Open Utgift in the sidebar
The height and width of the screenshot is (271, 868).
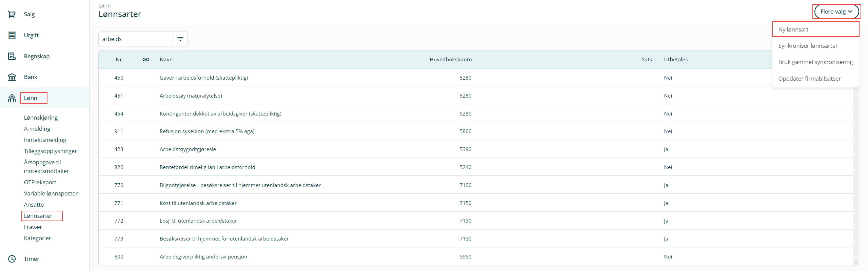[x=31, y=35]
